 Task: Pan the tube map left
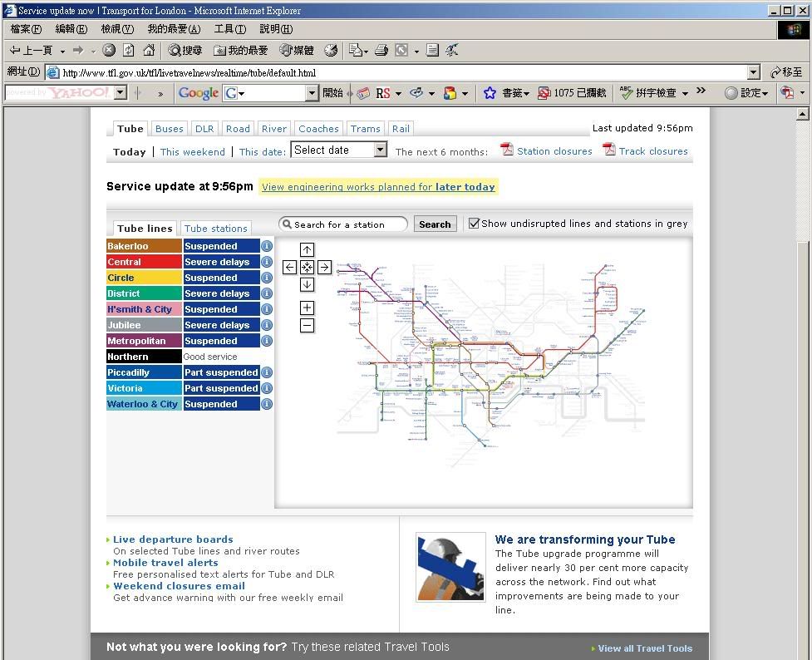pyautogui.click(x=290, y=268)
